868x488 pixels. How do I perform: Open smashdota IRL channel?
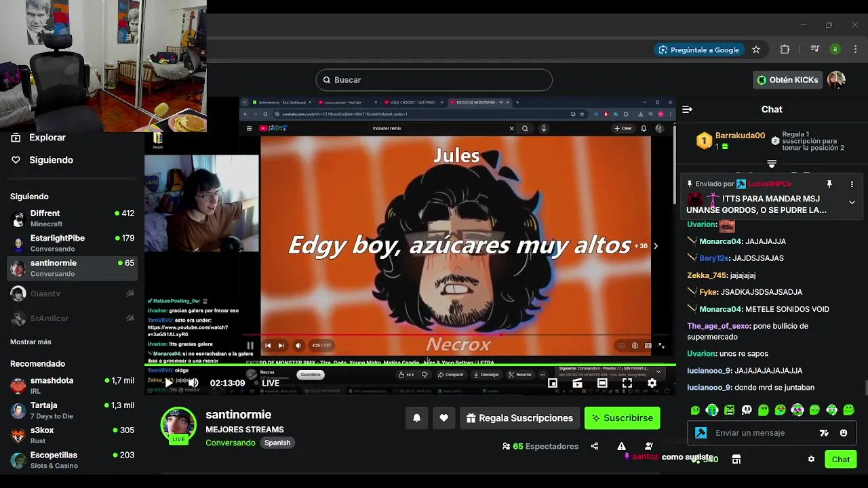click(x=73, y=386)
